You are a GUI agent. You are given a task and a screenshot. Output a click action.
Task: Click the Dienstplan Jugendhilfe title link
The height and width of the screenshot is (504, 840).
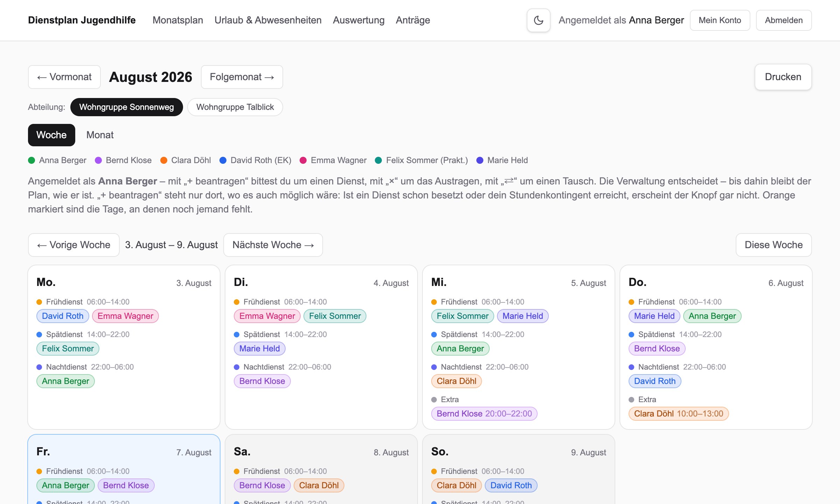82,20
